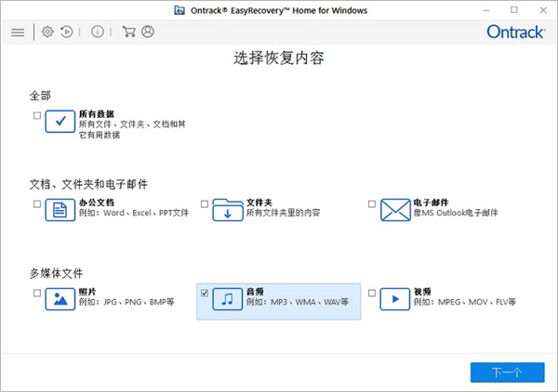Screen dimensions: 558x392
Task: Click the 文件夹 label text
Action: click(259, 203)
